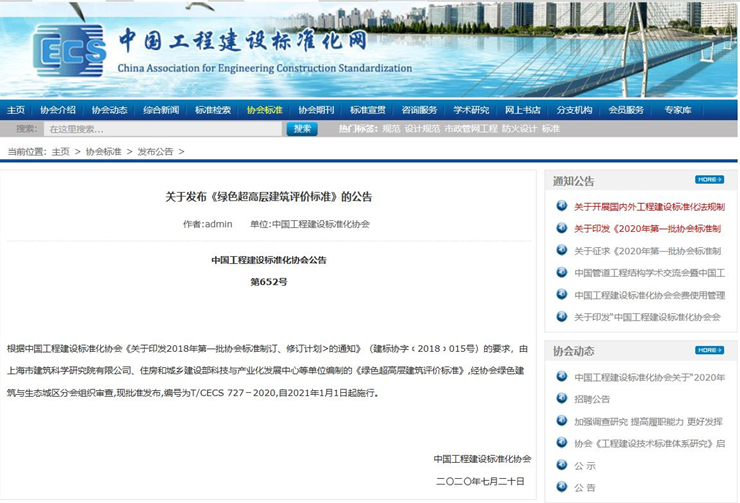Click bullet icon beside 中国工程建设标准化协会会费使用管理 notice
The image size is (740, 503).
pos(561,294)
